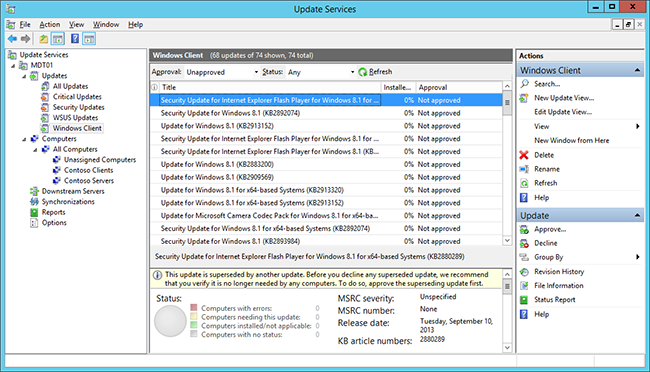The width and height of the screenshot is (650, 372).
Task: Click the Up one level folder icon
Action: point(44,39)
